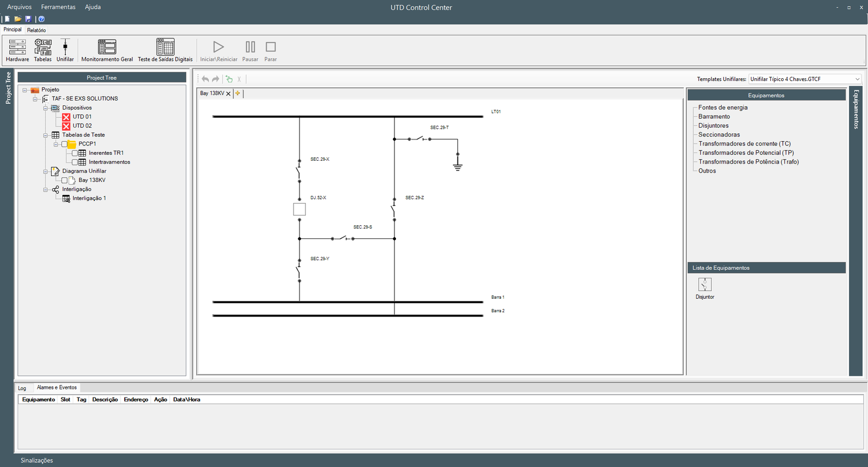This screenshot has width=868, height=467.
Task: Click the Pausar button
Action: (x=250, y=51)
